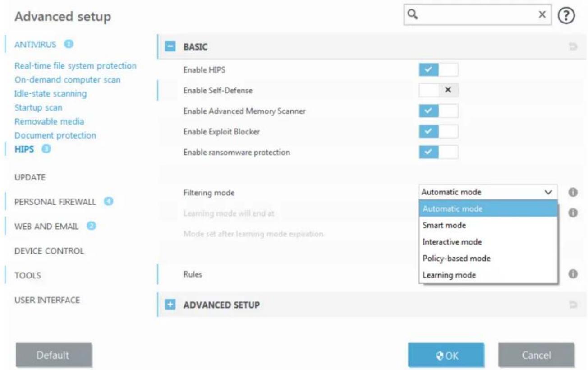This screenshot has width=588, height=370.
Task: Choose Interactive mode from the list
Action: coord(488,242)
